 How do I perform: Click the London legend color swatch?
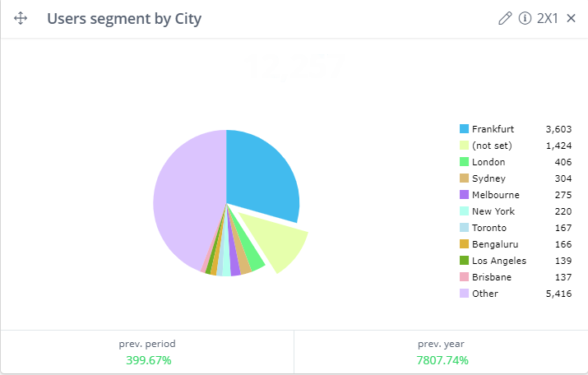464,162
